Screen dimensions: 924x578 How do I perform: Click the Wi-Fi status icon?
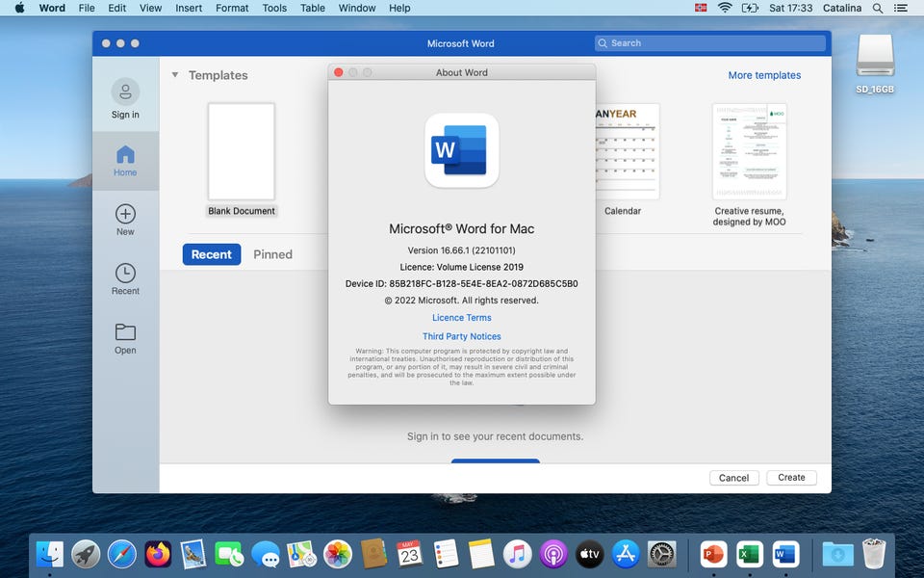click(x=725, y=8)
